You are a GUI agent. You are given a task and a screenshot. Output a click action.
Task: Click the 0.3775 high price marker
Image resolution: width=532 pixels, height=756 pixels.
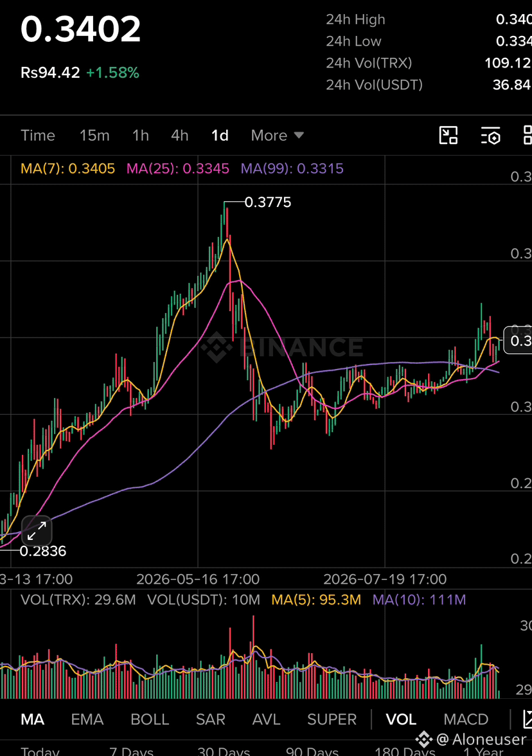(x=268, y=202)
